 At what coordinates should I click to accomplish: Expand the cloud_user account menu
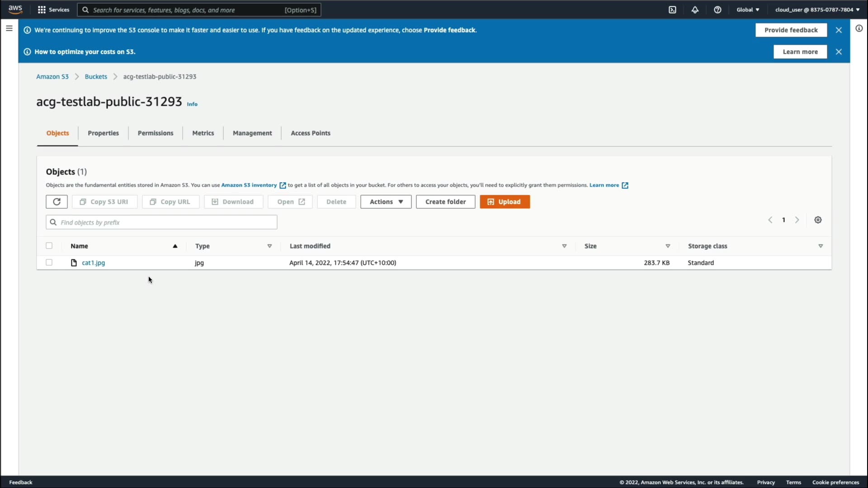(x=817, y=9)
